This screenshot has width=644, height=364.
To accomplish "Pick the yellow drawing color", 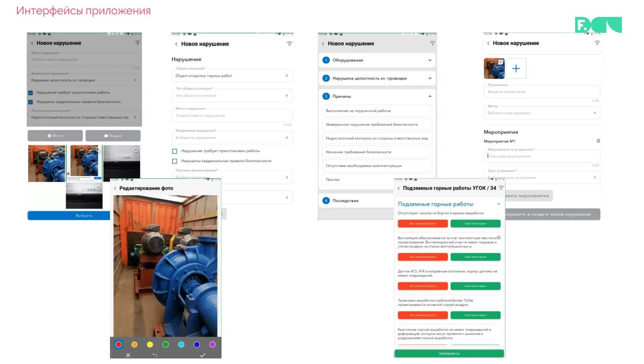I will click(150, 345).
